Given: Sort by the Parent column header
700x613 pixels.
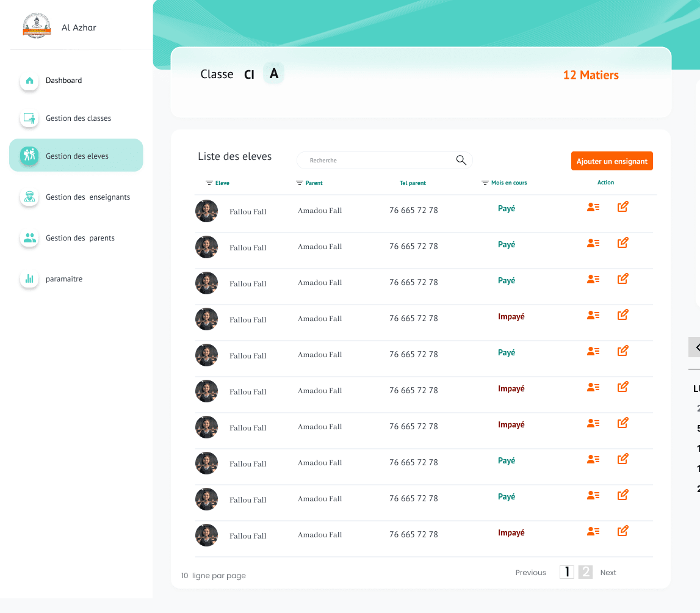Looking at the screenshot, I should pyautogui.click(x=309, y=183).
